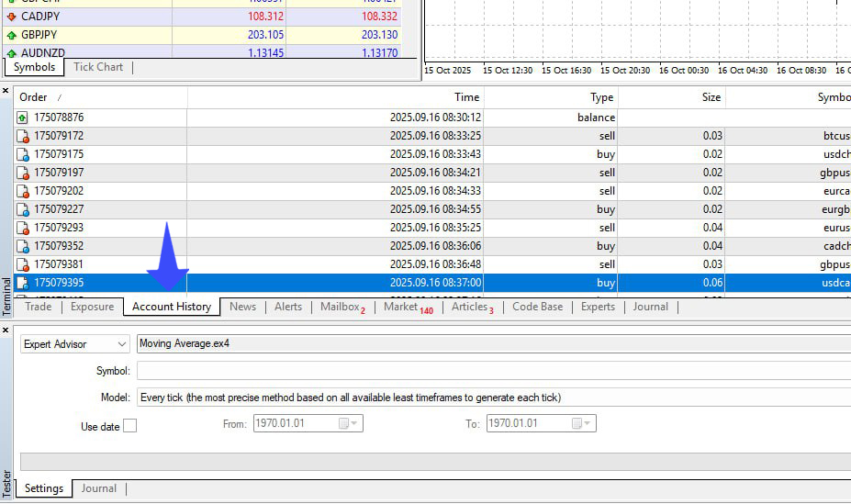The height and width of the screenshot is (504, 851).
Task: Close the Terminal panel with its X
Action: click(x=6, y=91)
